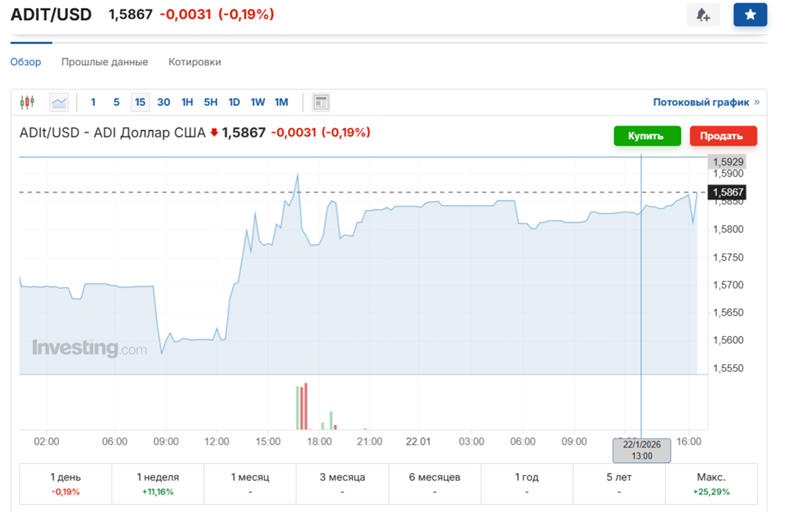Add ADIT/USD to watchlist with star

click(x=750, y=15)
